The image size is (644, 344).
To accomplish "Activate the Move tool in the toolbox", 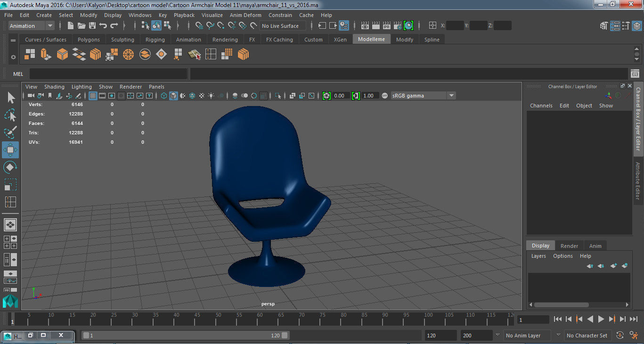I will click(x=10, y=150).
